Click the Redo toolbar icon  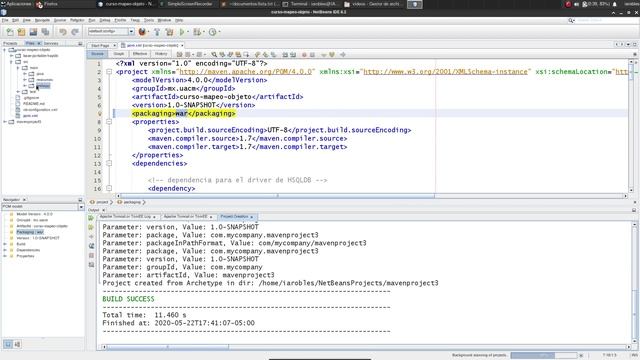(75, 32)
